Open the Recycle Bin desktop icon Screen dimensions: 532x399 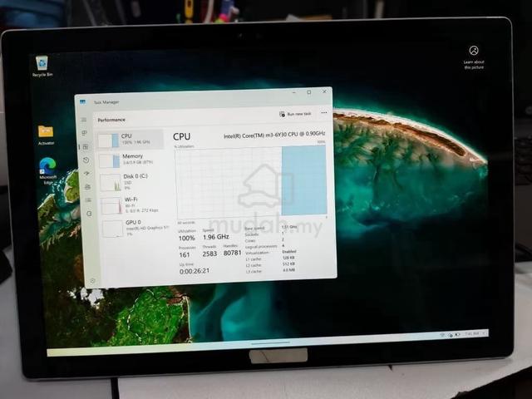coord(42,66)
